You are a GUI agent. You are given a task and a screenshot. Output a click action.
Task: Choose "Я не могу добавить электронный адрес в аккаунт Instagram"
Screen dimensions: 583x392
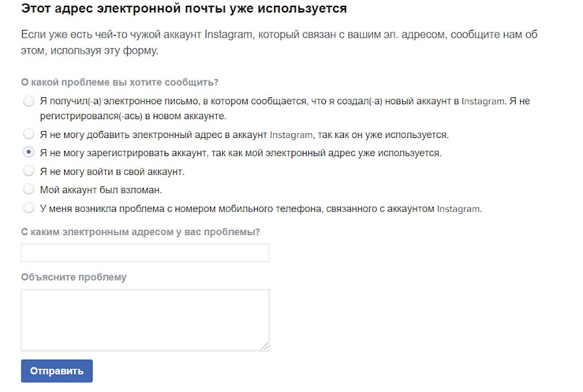pyautogui.click(x=29, y=134)
